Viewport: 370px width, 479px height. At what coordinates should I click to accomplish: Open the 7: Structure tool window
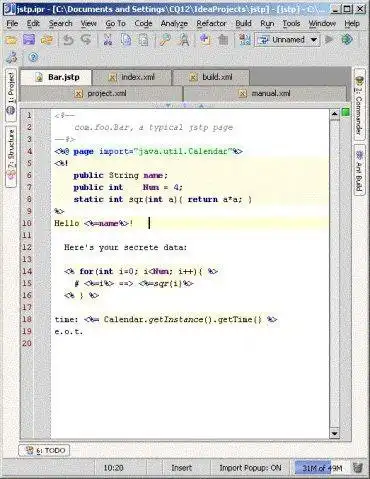[x=11, y=156]
